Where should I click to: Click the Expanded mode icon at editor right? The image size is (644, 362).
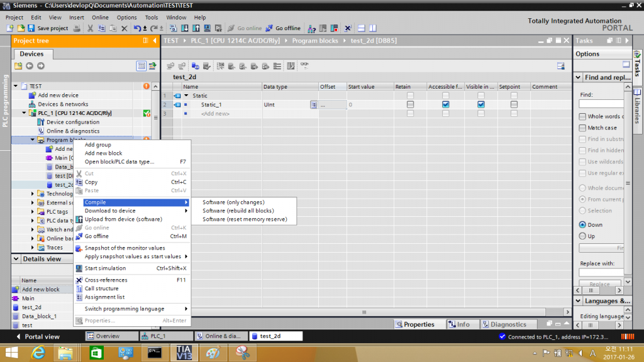560,66
